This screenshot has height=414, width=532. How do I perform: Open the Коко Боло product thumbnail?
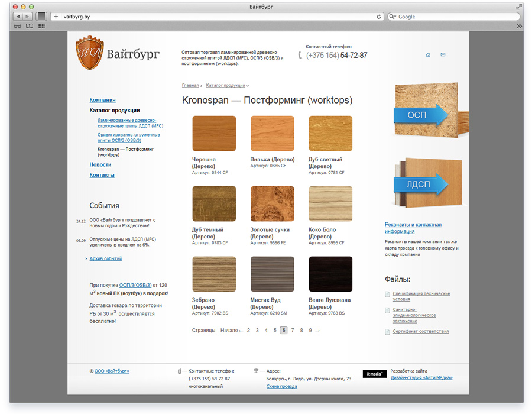[330, 203]
